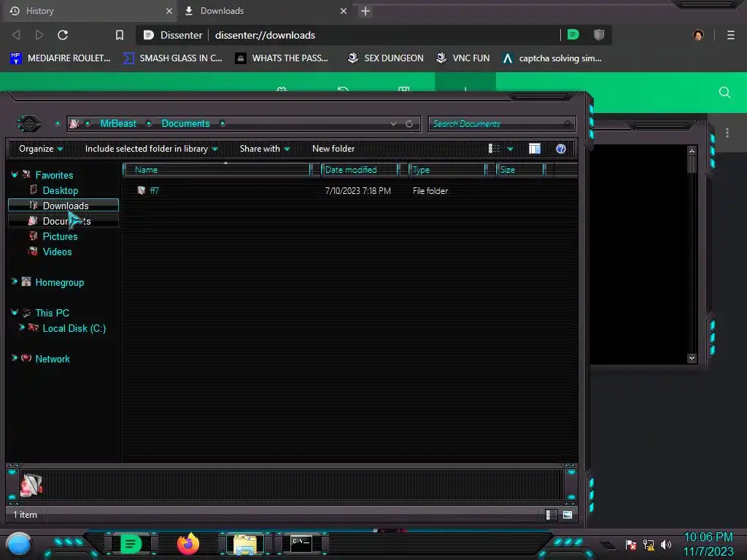The width and height of the screenshot is (747, 560).
Task: Sort by the Type column header
Action: point(447,170)
